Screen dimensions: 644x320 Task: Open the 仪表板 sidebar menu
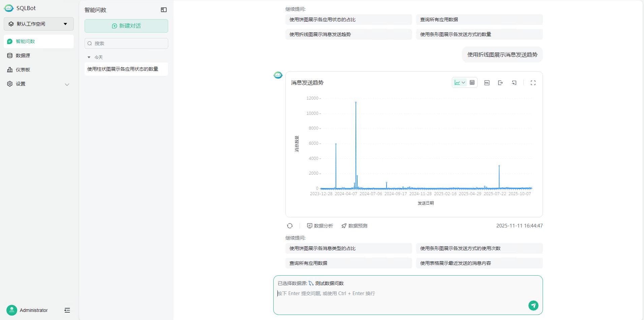[x=39, y=70]
